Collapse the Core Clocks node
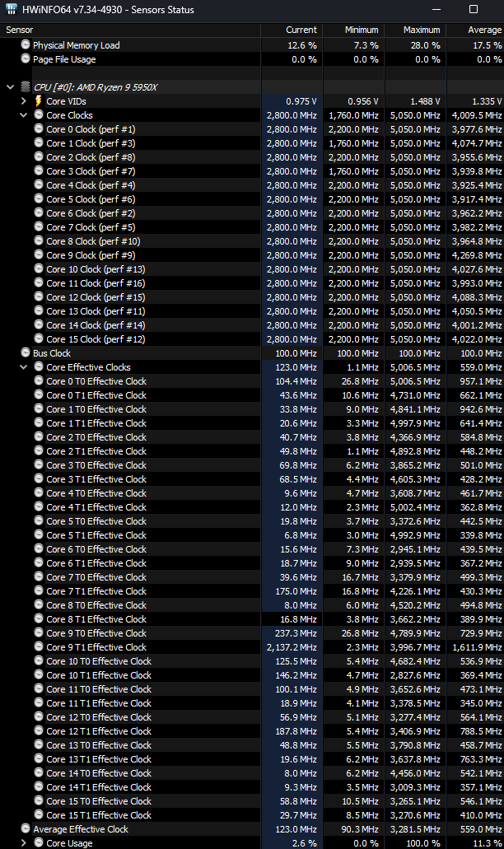The width and height of the screenshot is (504, 849). (x=23, y=114)
